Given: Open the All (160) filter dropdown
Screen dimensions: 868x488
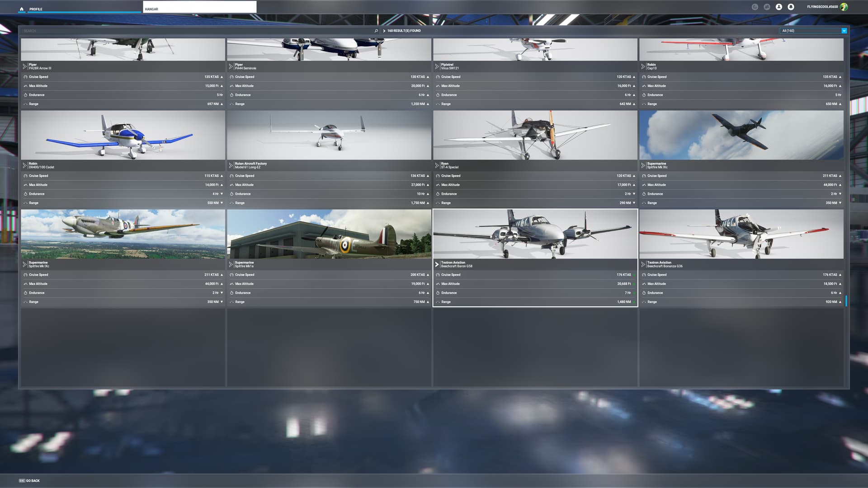Looking at the screenshot, I should [813, 31].
